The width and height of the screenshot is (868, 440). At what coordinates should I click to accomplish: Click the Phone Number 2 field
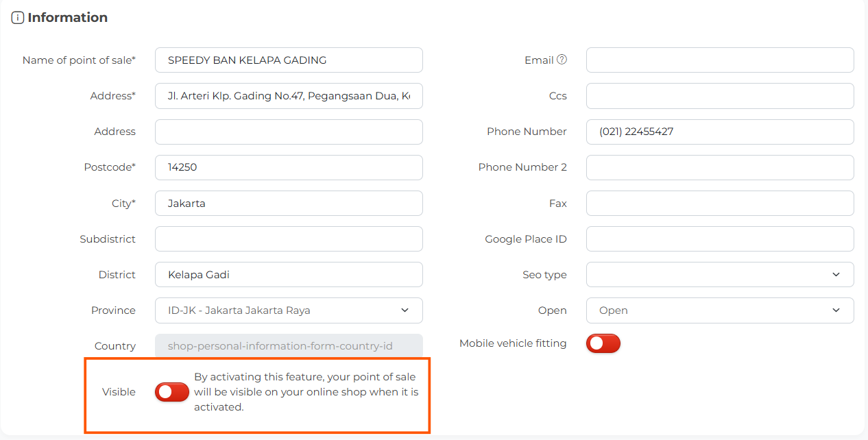[x=720, y=167]
